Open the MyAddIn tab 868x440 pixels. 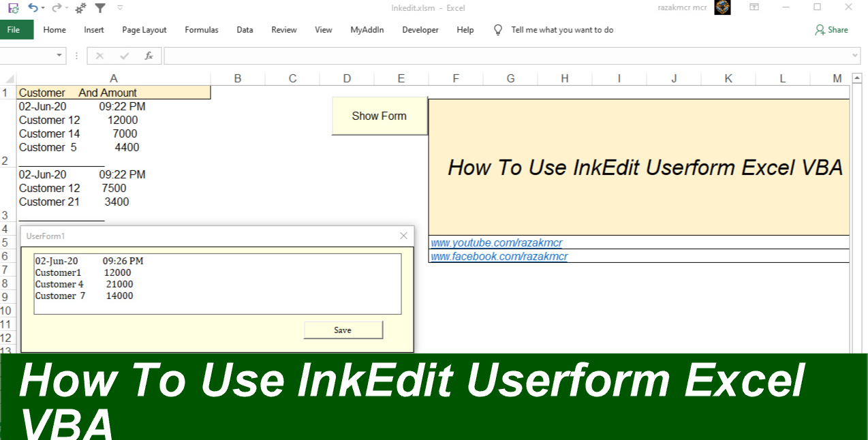pyautogui.click(x=367, y=30)
